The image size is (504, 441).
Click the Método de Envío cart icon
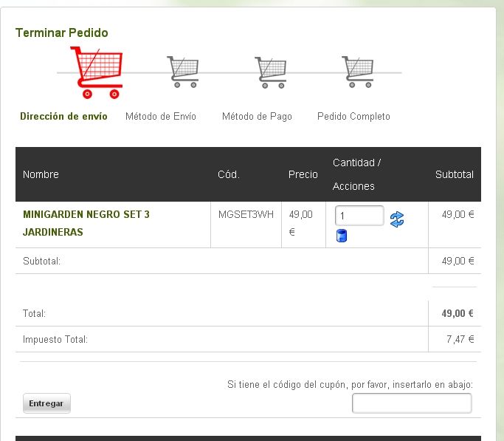click(x=182, y=72)
